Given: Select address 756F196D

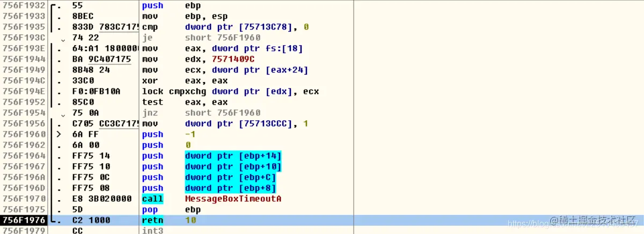Looking at the screenshot, I should coord(24,188).
